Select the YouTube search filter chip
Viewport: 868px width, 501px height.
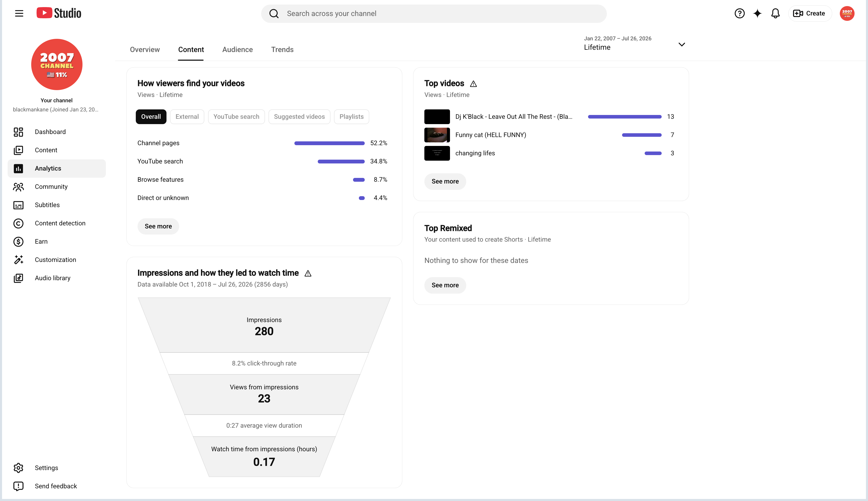[236, 117]
